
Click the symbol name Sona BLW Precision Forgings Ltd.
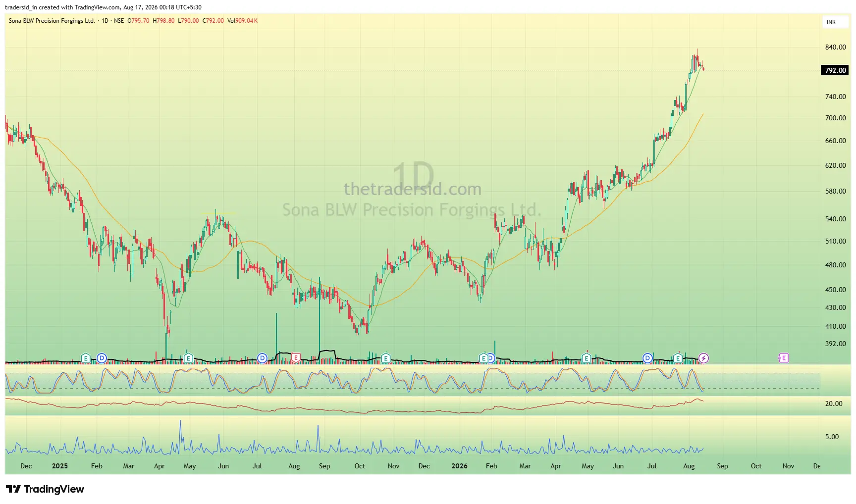pos(52,21)
